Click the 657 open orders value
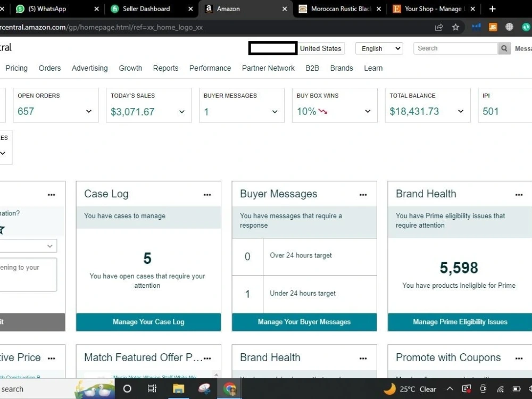This screenshot has height=399, width=532. coord(26,111)
